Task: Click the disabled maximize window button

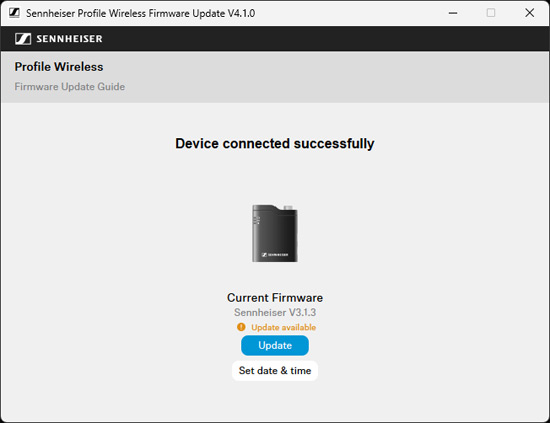Action: tap(491, 13)
